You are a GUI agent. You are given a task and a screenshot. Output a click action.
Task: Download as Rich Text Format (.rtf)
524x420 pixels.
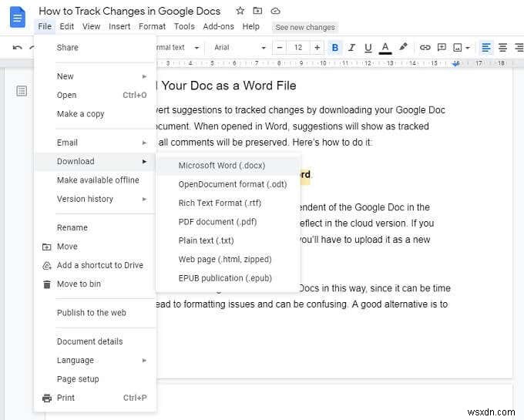[x=228, y=203]
